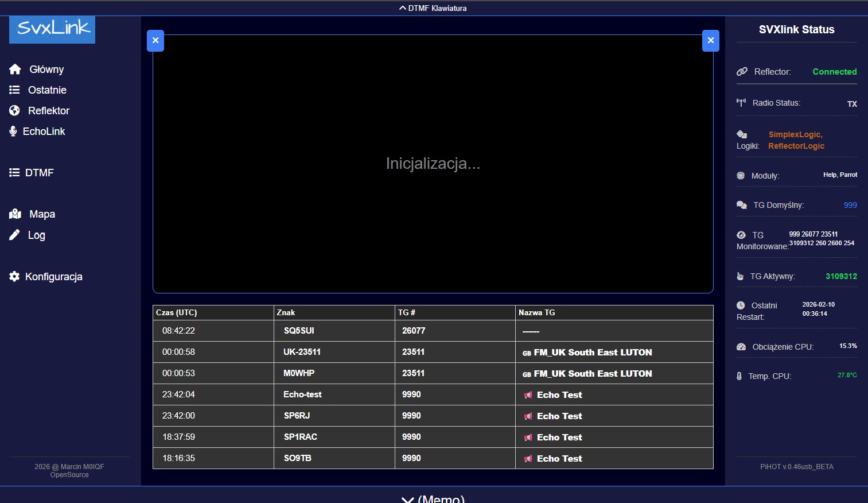Expand the Memo panel at bottom
This screenshot has height=503, width=868.
click(x=433, y=498)
